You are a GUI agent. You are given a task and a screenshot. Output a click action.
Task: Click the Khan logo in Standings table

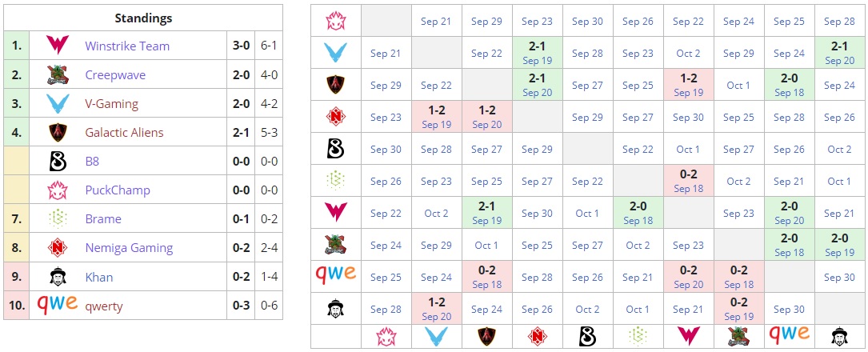coord(57,277)
